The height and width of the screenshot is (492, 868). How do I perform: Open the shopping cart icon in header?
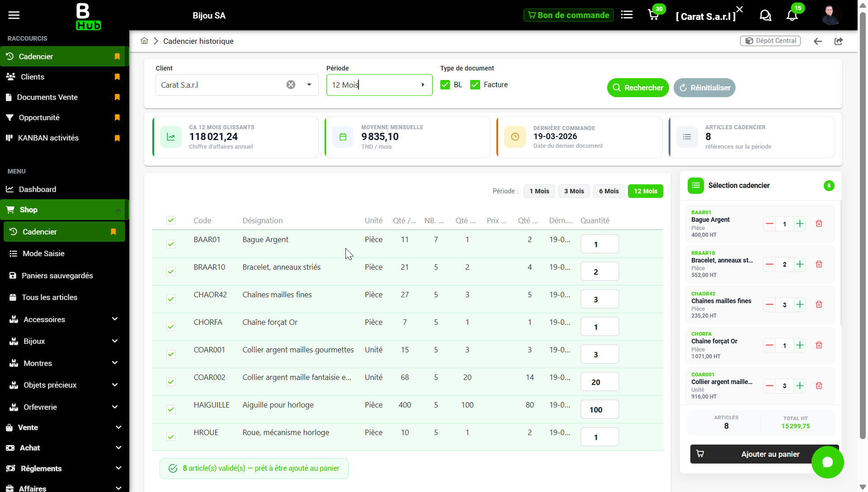click(653, 15)
